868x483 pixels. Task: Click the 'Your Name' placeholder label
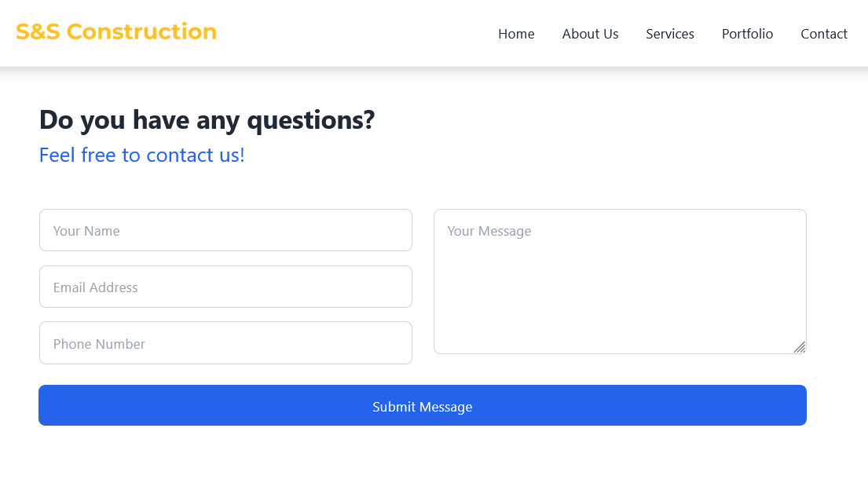point(86,231)
